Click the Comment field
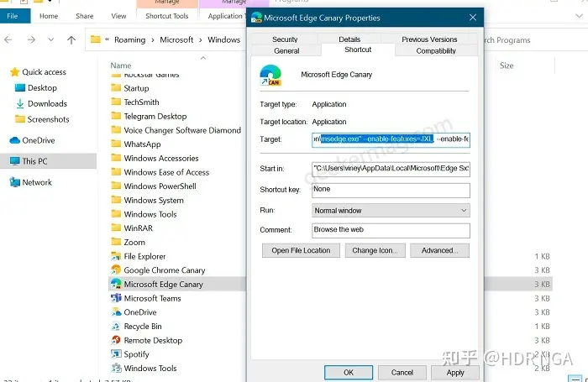 391,230
